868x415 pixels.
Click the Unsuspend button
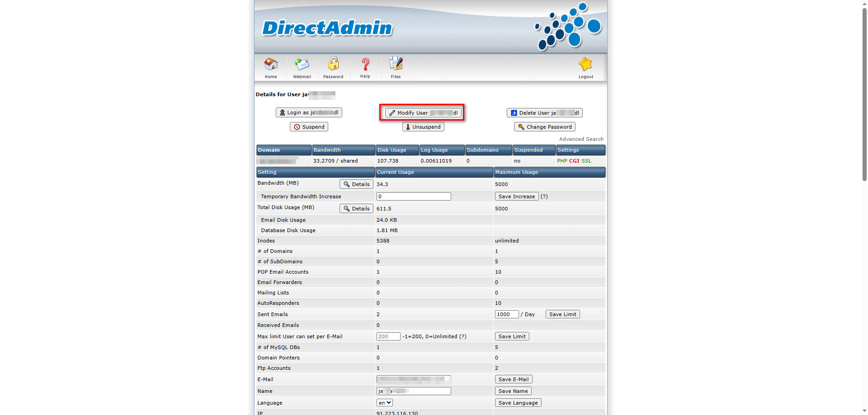tap(423, 127)
